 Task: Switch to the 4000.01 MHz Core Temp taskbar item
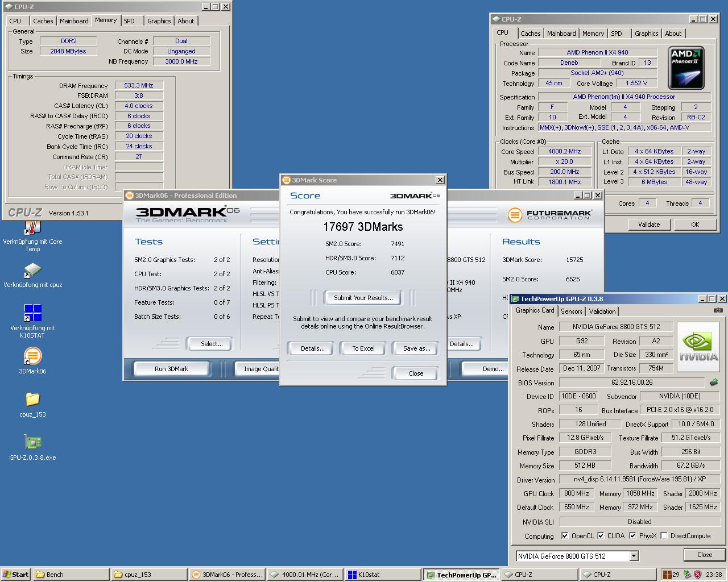pos(305,575)
